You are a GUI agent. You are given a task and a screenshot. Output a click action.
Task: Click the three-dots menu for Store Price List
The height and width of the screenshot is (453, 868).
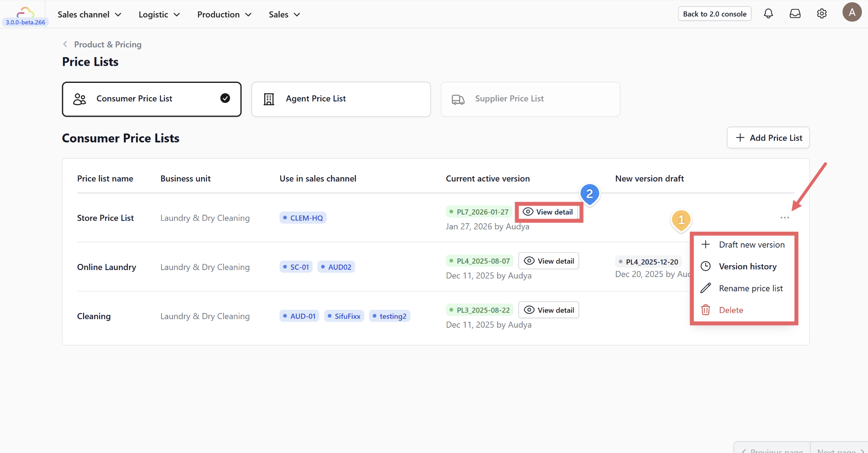coord(785,218)
